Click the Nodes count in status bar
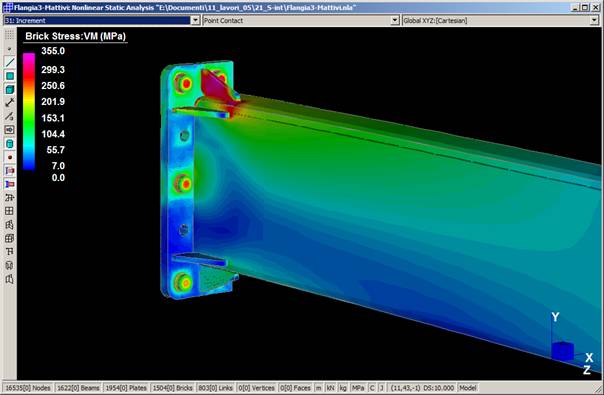The width and height of the screenshot is (604, 395). 28,388
